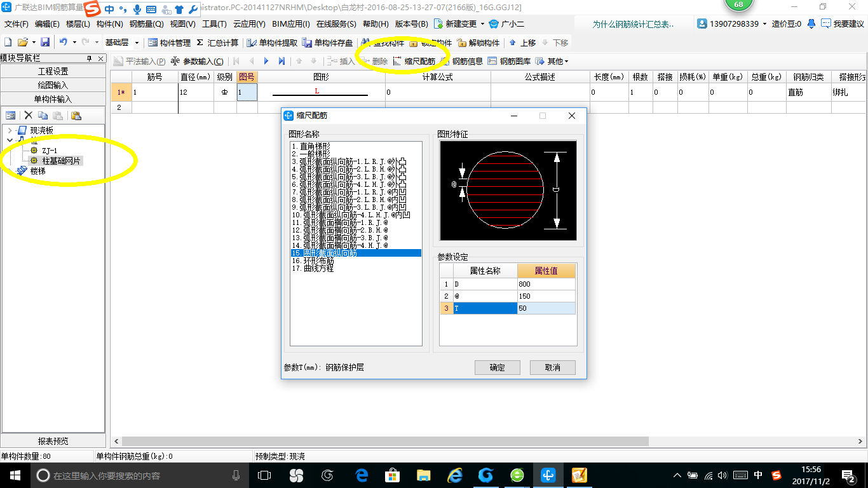The height and width of the screenshot is (488, 868).
Task: Open 楼层(L) menu
Action: point(78,24)
